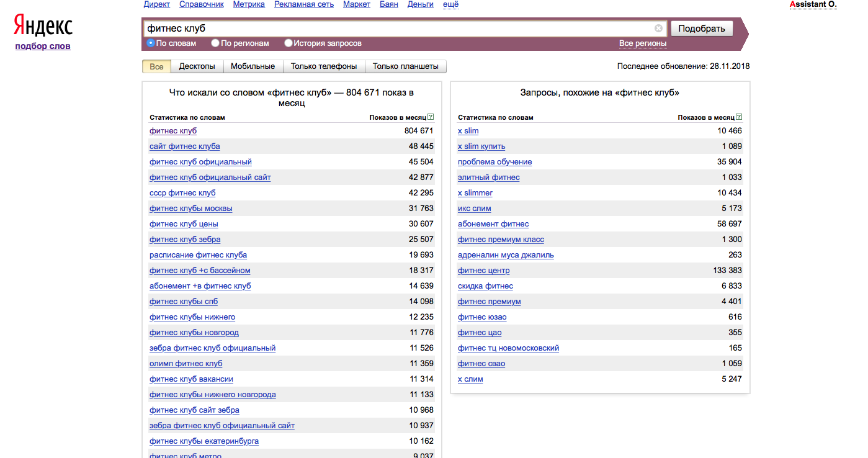Image resolution: width=868 pixels, height=458 pixels.
Task: Open help icon beside left "Показов в месяц"
Action: click(431, 117)
